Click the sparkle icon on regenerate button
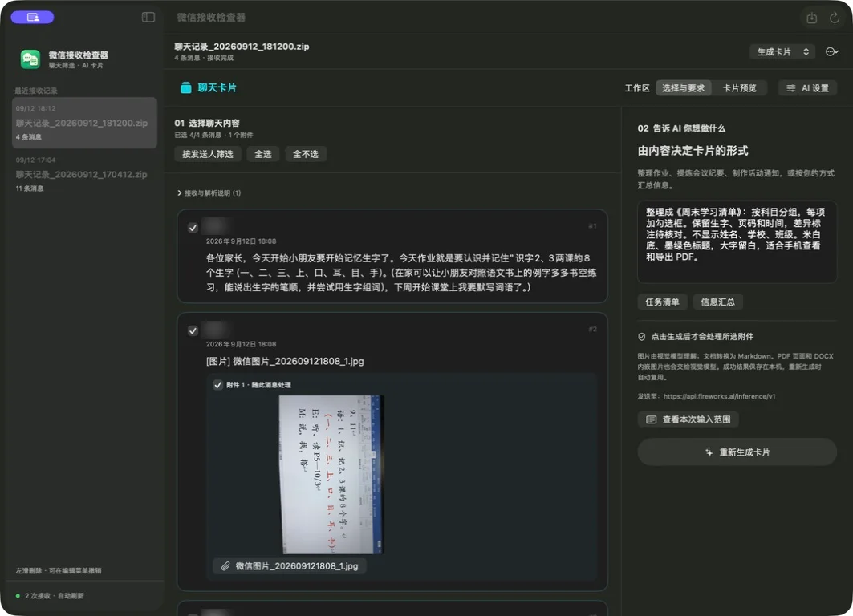Screen dimensions: 853x616 (709, 452)
